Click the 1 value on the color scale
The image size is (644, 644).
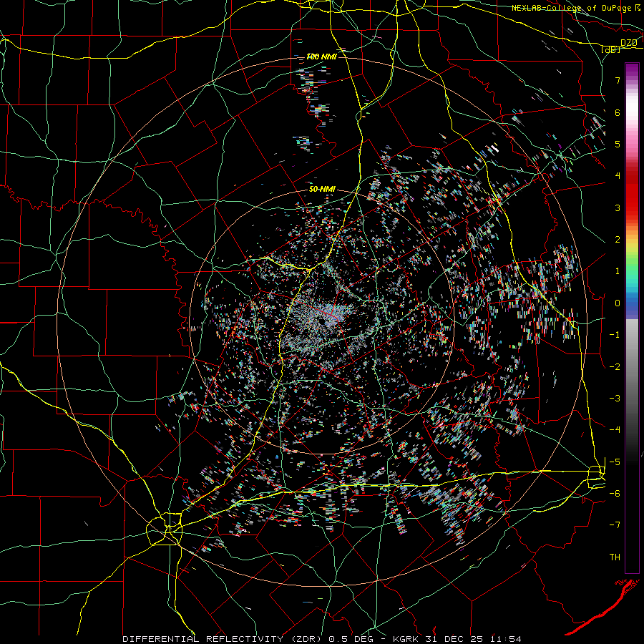[x=618, y=271]
